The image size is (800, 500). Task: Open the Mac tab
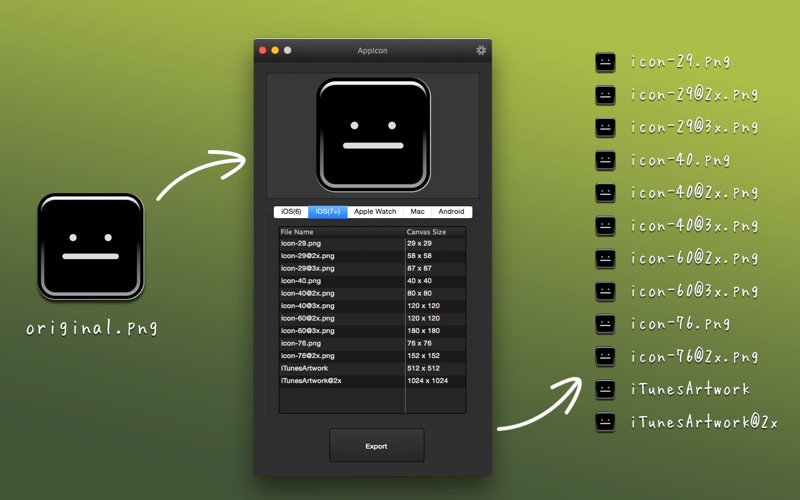click(417, 212)
